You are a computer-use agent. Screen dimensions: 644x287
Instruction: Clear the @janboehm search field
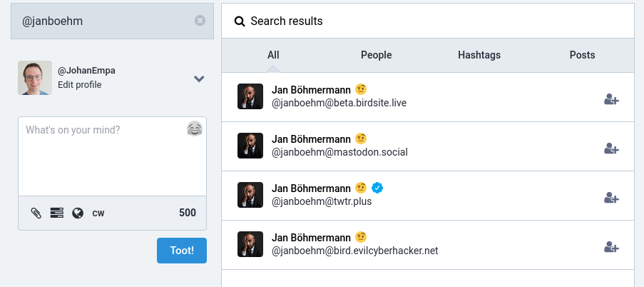pos(200,21)
